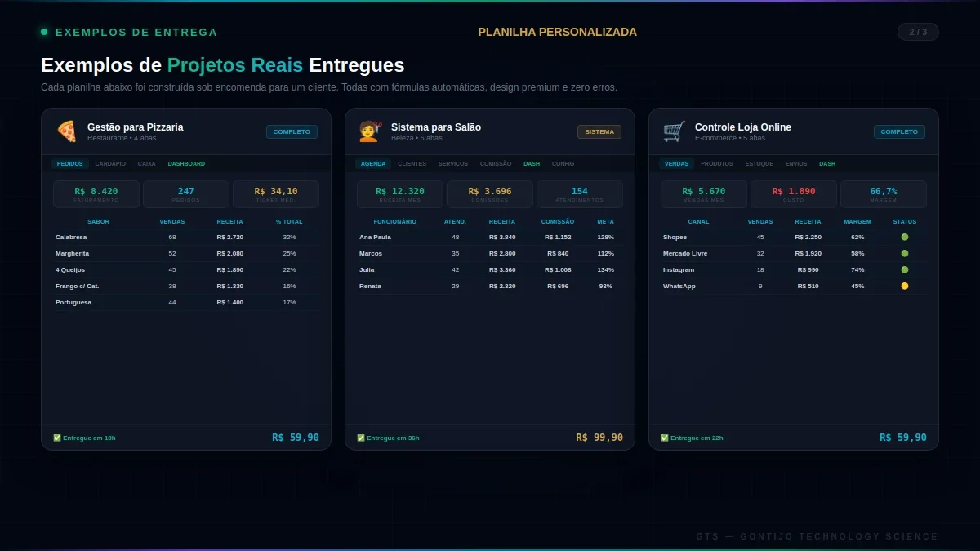Open the Serviços tab
Image resolution: width=980 pixels, height=551 pixels.
[453, 163]
